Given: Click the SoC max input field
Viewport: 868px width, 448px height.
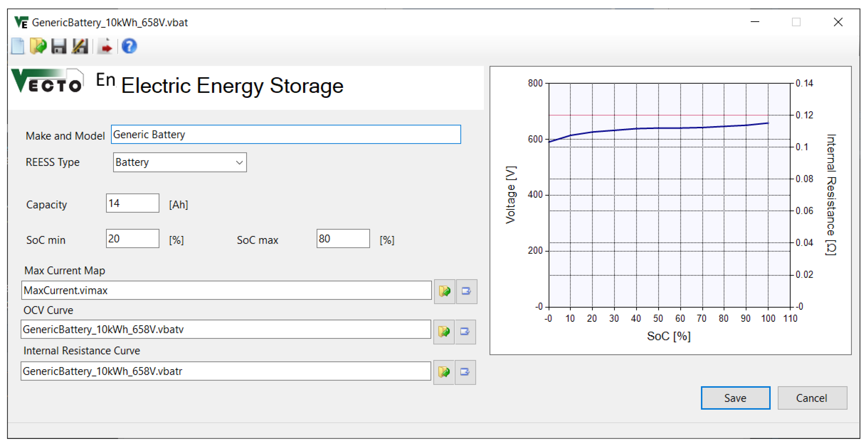Looking at the screenshot, I should (x=343, y=239).
